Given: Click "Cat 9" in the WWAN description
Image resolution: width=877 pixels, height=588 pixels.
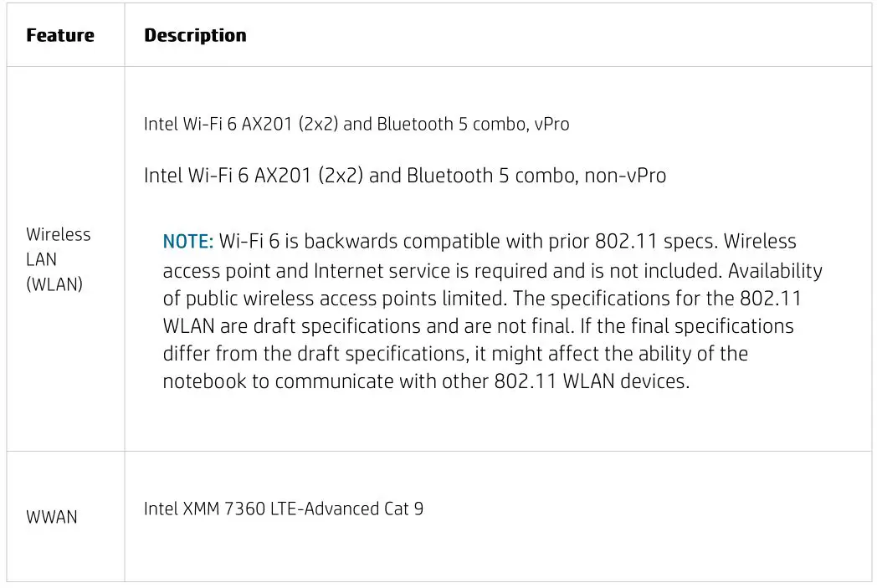Looking at the screenshot, I should coord(403,509).
